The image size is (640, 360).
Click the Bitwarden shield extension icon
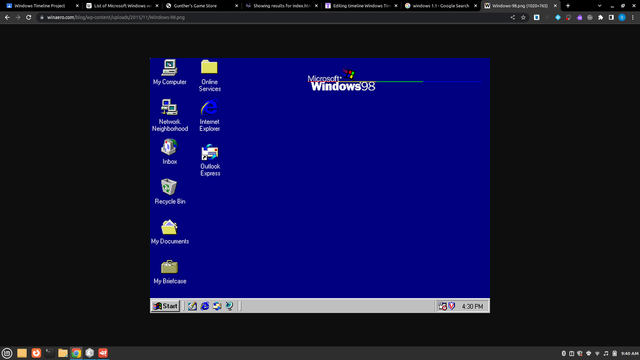coord(537,18)
